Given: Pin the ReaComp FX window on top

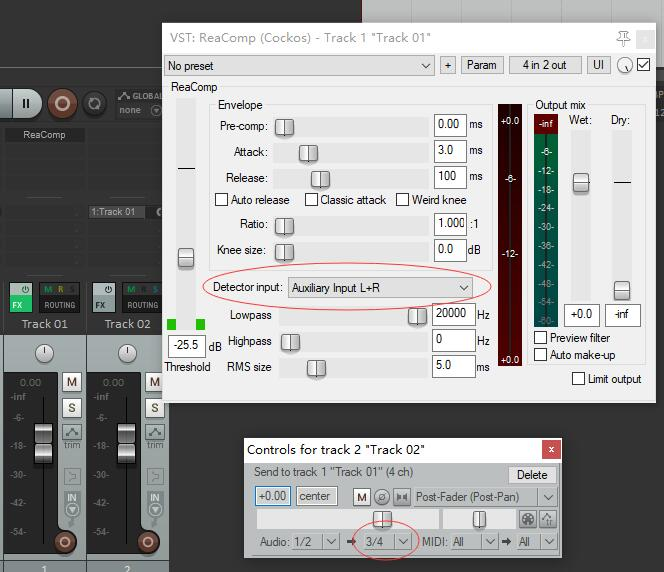Looking at the screenshot, I should [x=623, y=39].
